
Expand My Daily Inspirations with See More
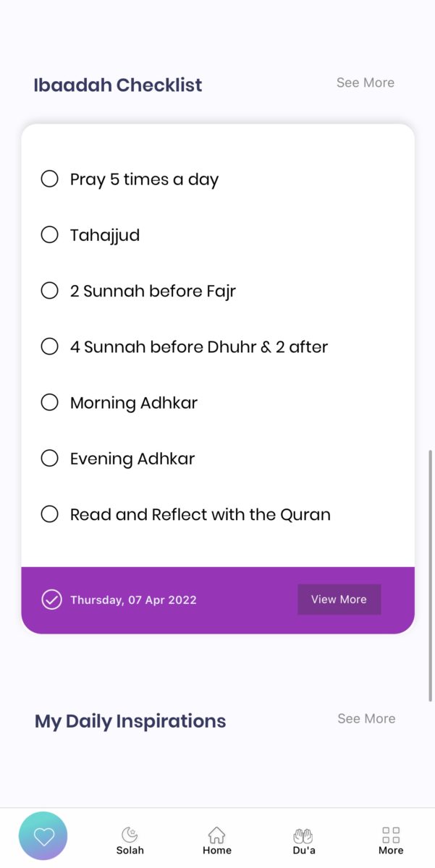[x=366, y=719]
